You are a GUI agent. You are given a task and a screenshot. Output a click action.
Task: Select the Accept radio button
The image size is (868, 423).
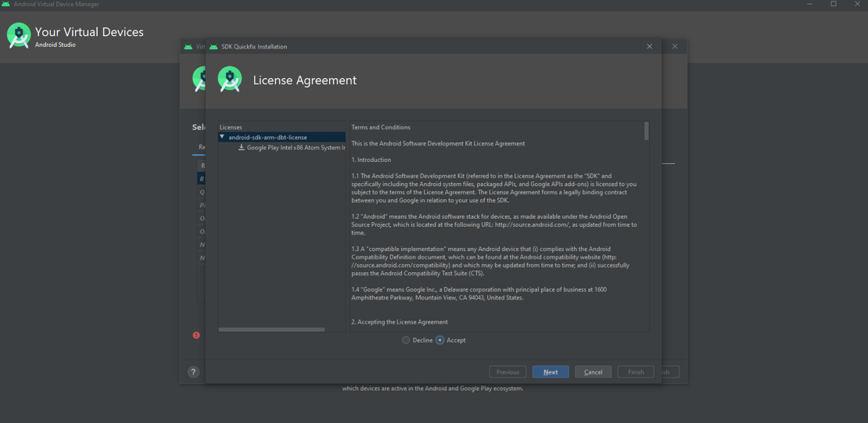click(440, 340)
